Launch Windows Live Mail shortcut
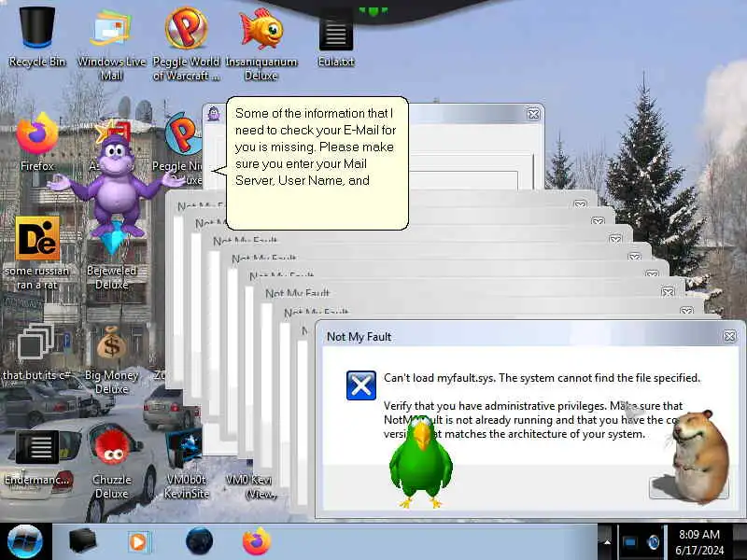 (x=111, y=44)
